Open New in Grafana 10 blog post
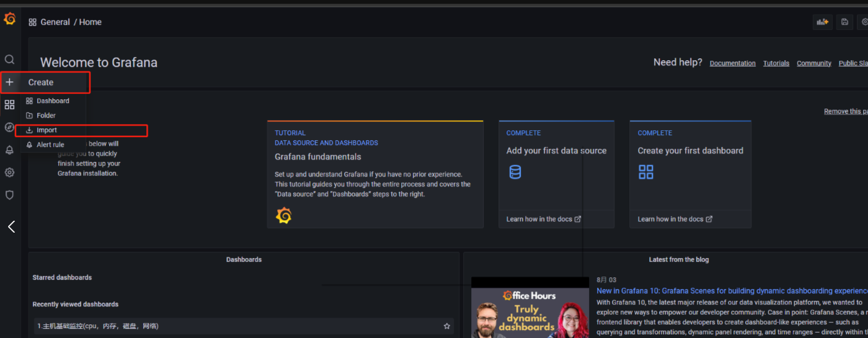The width and height of the screenshot is (868, 338). (732, 291)
